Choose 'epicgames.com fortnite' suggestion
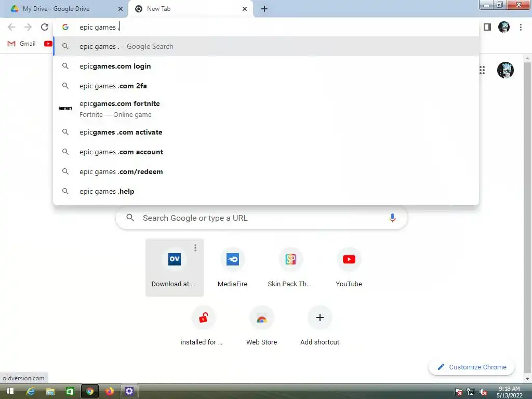The image size is (532, 399). [x=266, y=109]
